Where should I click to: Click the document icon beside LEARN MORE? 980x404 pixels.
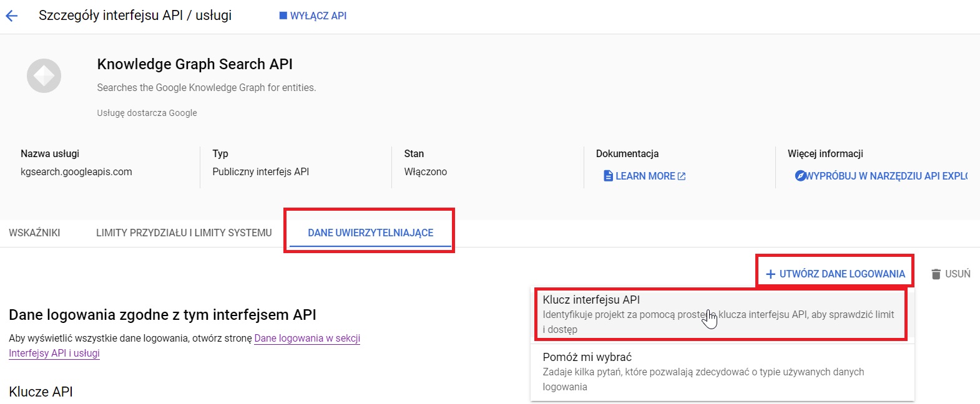(x=608, y=176)
